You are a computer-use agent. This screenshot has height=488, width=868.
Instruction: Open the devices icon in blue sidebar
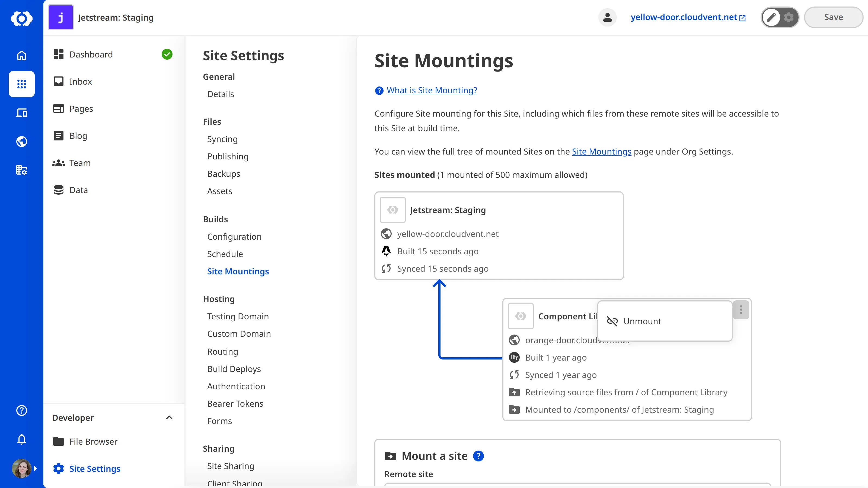pos(22,113)
